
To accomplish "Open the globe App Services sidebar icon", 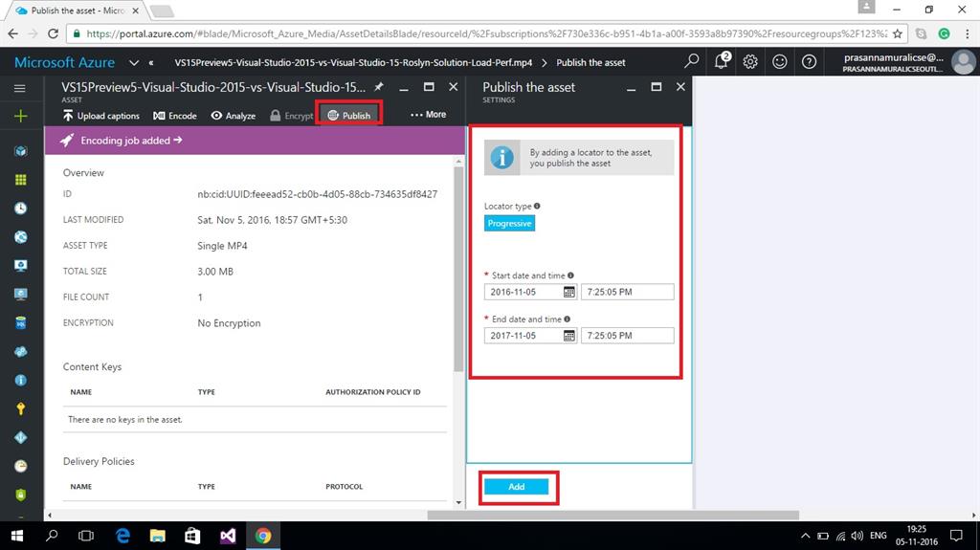I will coord(21,237).
